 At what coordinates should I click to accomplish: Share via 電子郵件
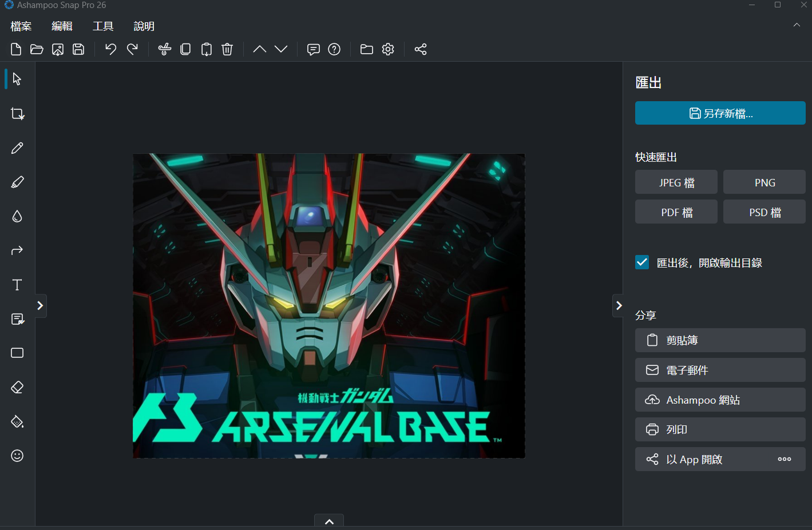click(720, 370)
